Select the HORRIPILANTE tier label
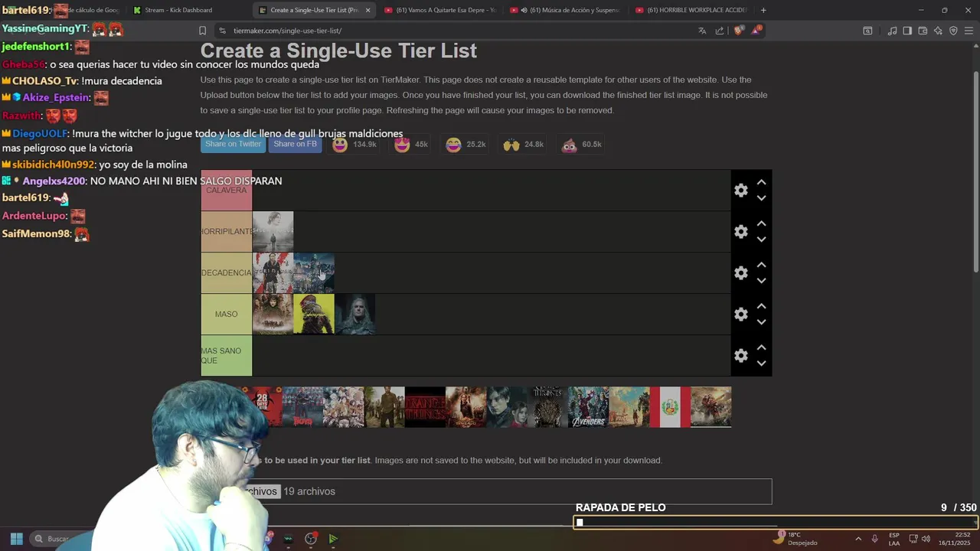The height and width of the screenshot is (551, 980). 227,232
